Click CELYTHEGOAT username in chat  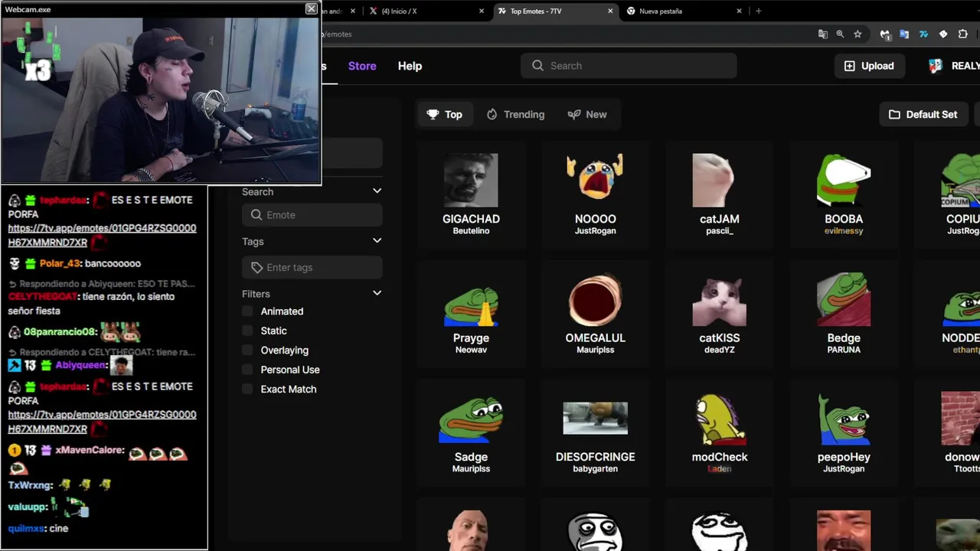[x=43, y=296]
